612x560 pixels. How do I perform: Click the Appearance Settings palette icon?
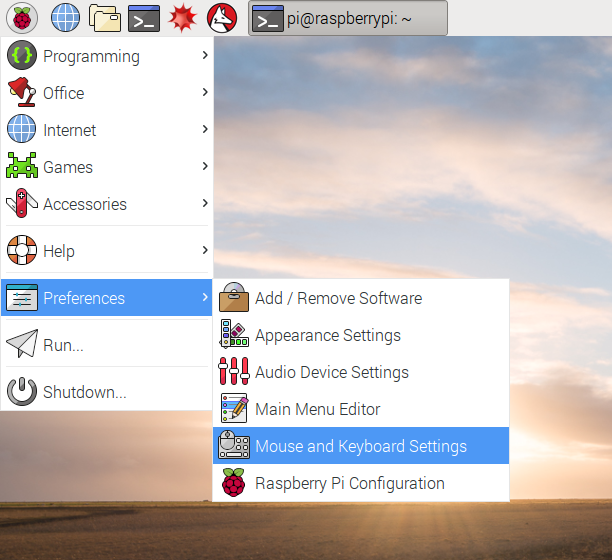(x=234, y=334)
